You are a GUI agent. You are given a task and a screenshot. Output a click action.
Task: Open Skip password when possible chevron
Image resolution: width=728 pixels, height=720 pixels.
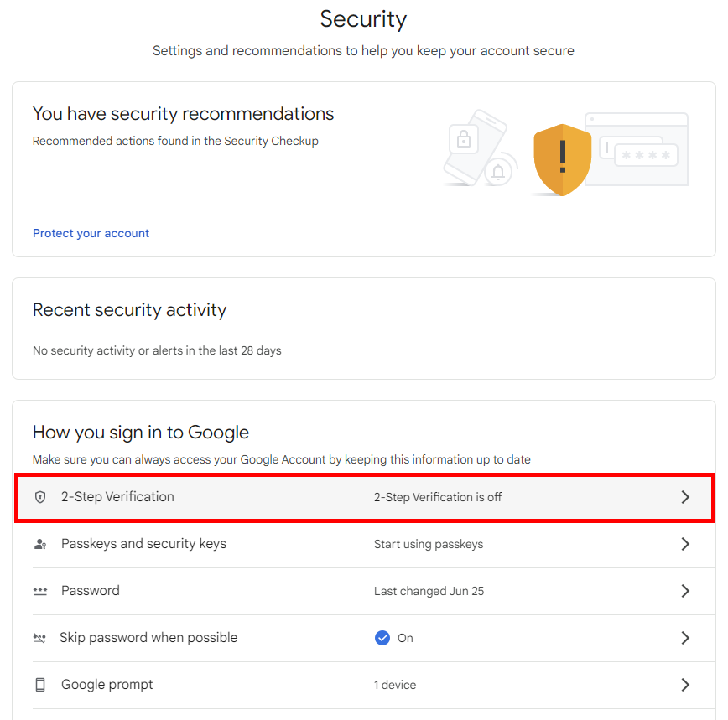click(685, 638)
